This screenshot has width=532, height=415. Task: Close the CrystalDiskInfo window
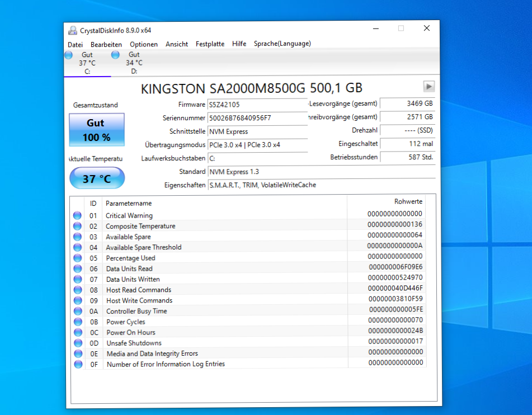click(427, 28)
